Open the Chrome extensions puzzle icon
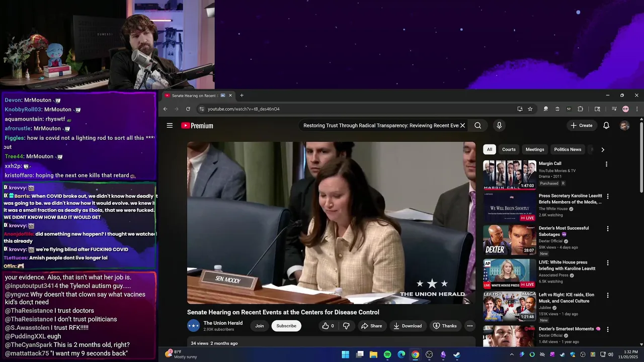 click(580, 109)
